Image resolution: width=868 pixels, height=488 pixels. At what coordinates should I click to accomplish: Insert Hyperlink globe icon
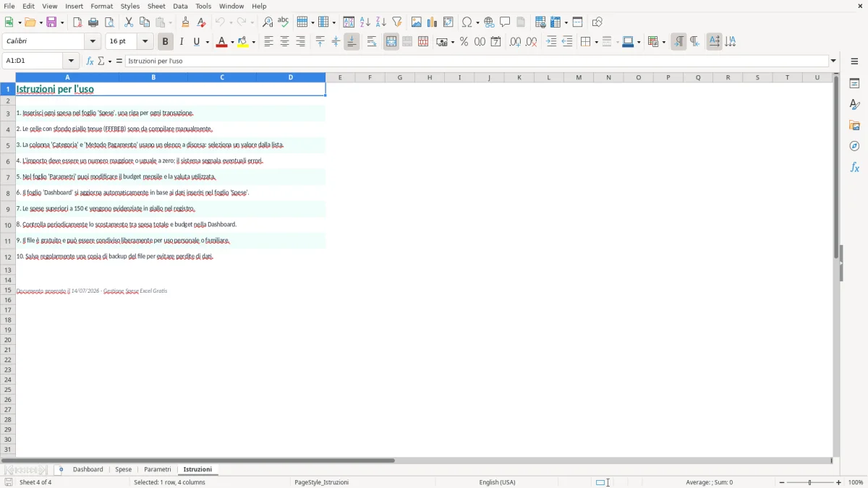pos(489,22)
